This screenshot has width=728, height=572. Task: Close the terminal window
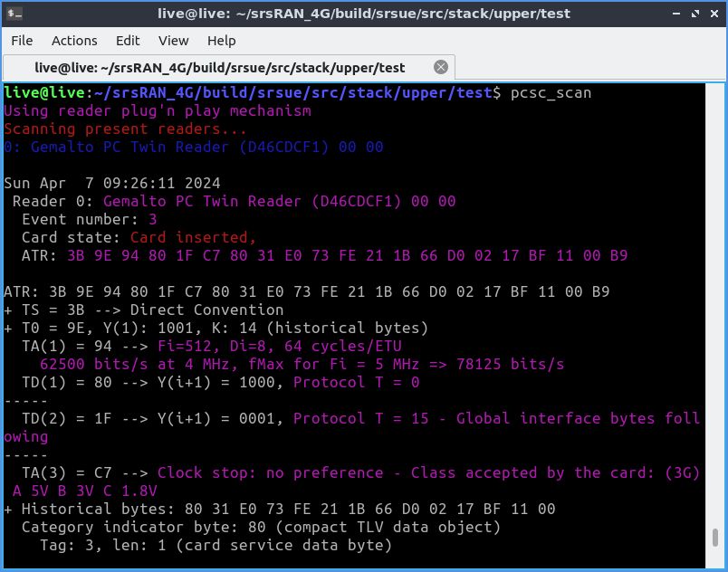coord(714,14)
